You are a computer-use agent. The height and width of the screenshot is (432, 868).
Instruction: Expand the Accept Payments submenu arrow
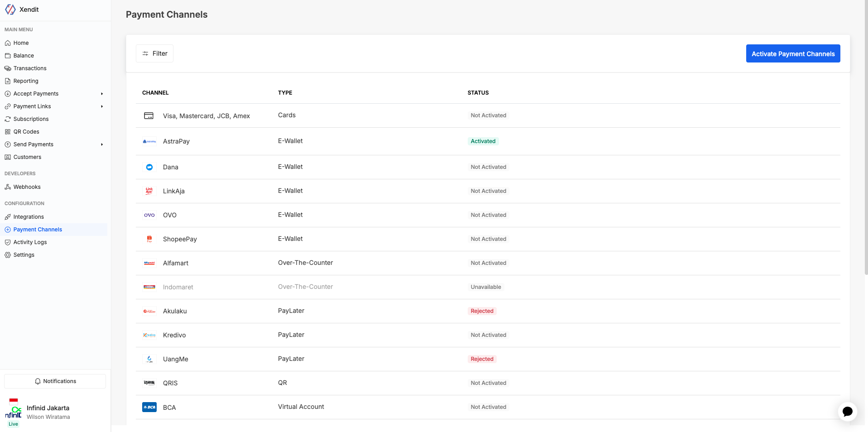pyautogui.click(x=102, y=94)
